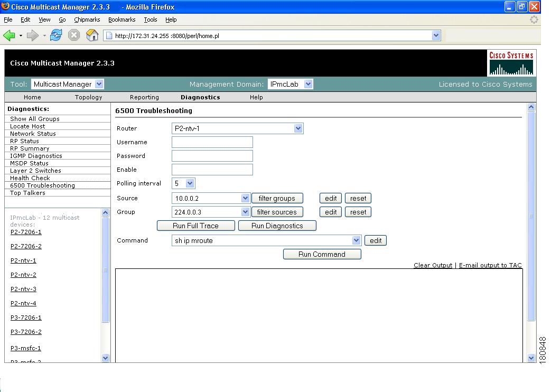This screenshot has width=551, height=392.
Task: Click the Run Diagnostics button
Action: click(277, 226)
